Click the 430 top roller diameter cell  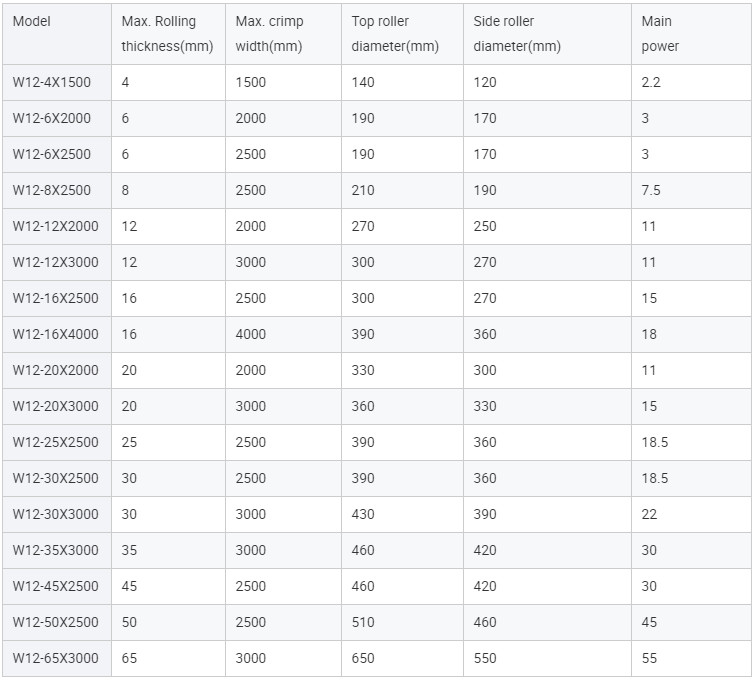tap(363, 514)
